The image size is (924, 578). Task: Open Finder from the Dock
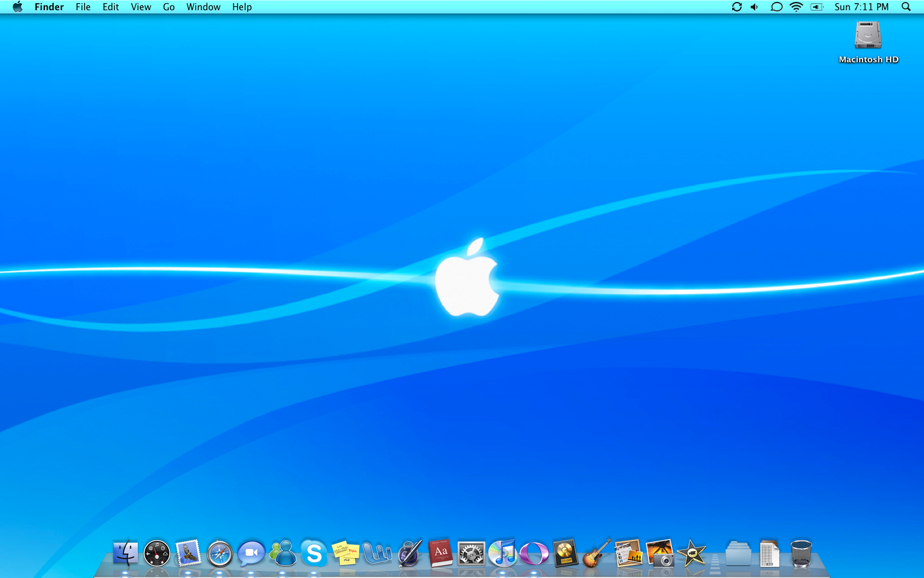[x=126, y=553]
